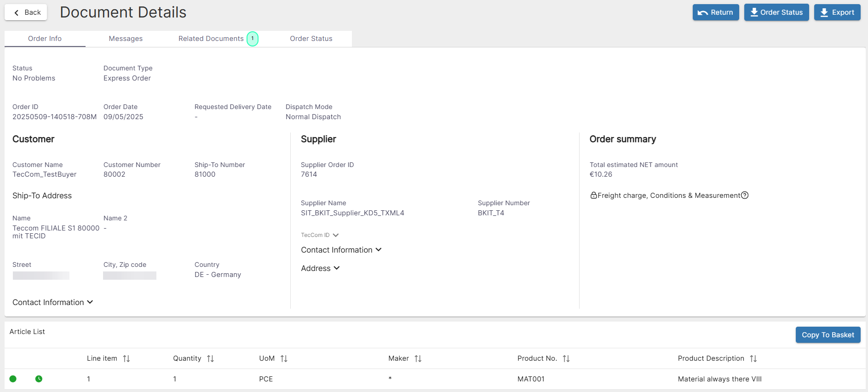Expand the TecCom ID section

pyautogui.click(x=320, y=235)
